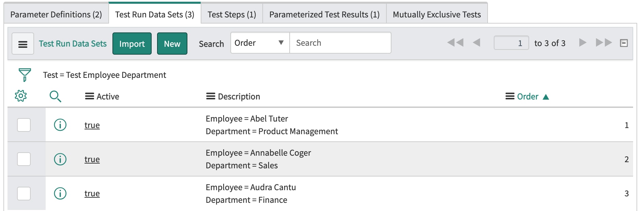Click the Import button

click(132, 44)
